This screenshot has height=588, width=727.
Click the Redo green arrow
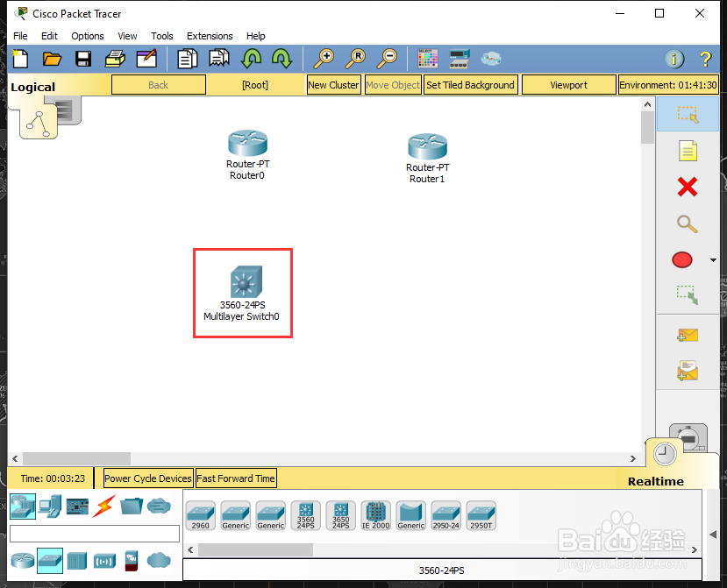pos(282,59)
